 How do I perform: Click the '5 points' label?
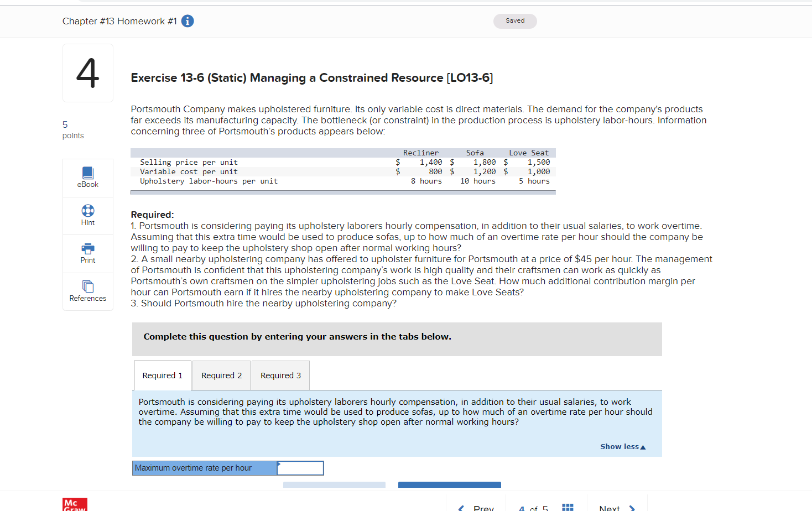73,130
